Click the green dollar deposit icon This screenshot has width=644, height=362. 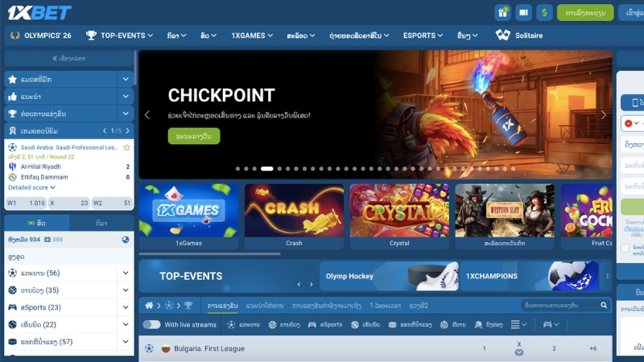click(x=544, y=13)
